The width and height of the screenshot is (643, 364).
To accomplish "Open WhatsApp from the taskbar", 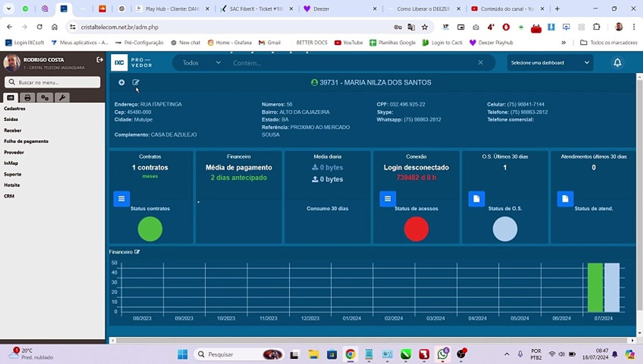I will [x=443, y=354].
